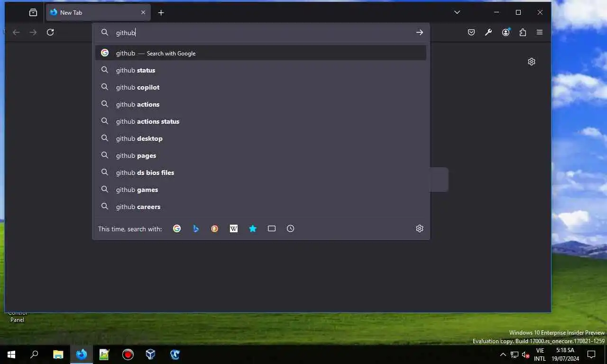Go back one page
This screenshot has width=607, height=364.
point(16,32)
